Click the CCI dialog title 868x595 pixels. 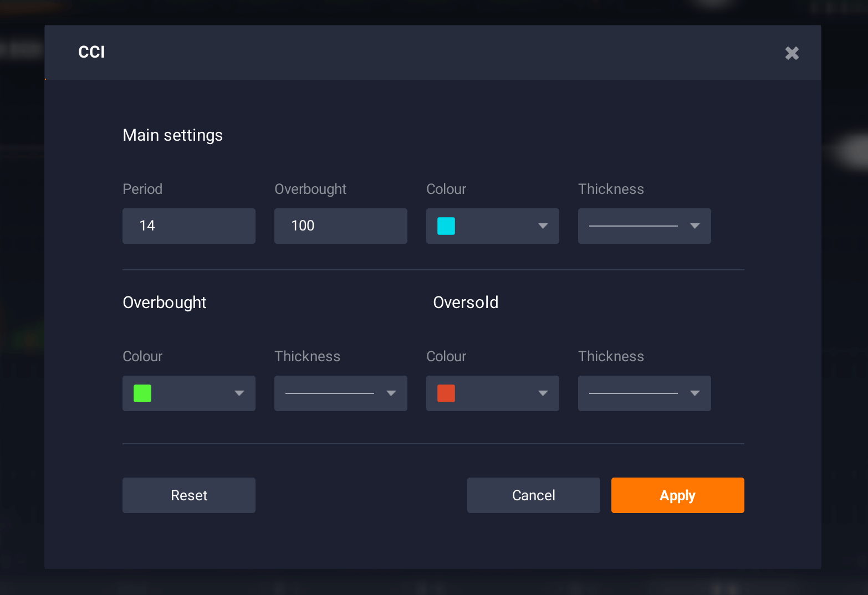(x=91, y=52)
